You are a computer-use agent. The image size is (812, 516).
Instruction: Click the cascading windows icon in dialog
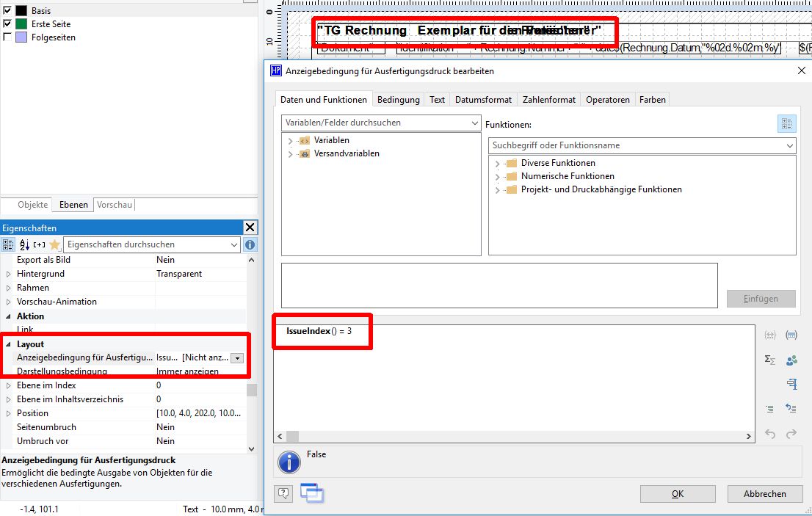[312, 493]
